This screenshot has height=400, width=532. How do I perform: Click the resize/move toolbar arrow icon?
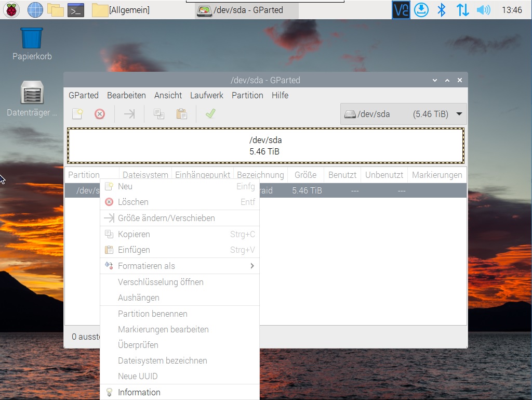[129, 114]
